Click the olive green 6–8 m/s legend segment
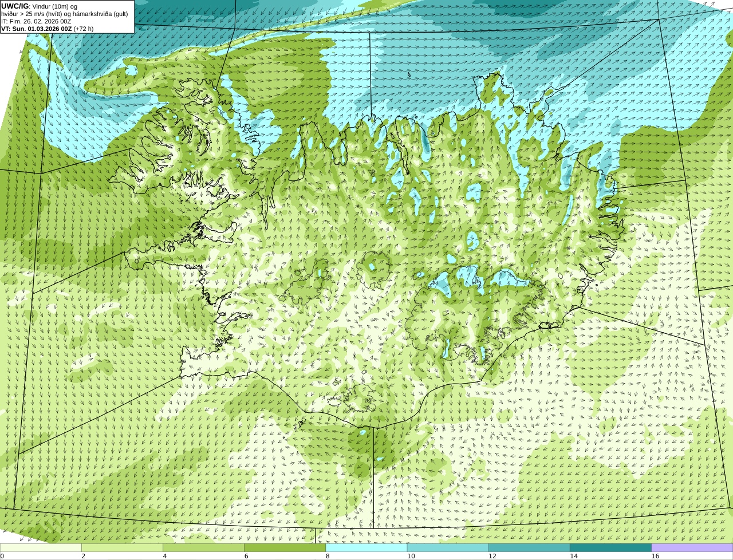The height and width of the screenshot is (560, 733). (285, 548)
